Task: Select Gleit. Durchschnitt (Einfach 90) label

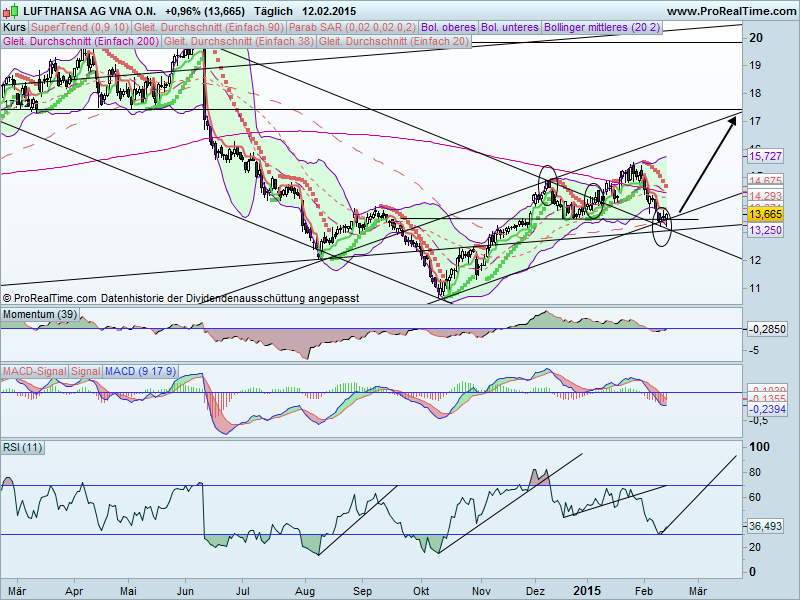Action: [x=209, y=28]
